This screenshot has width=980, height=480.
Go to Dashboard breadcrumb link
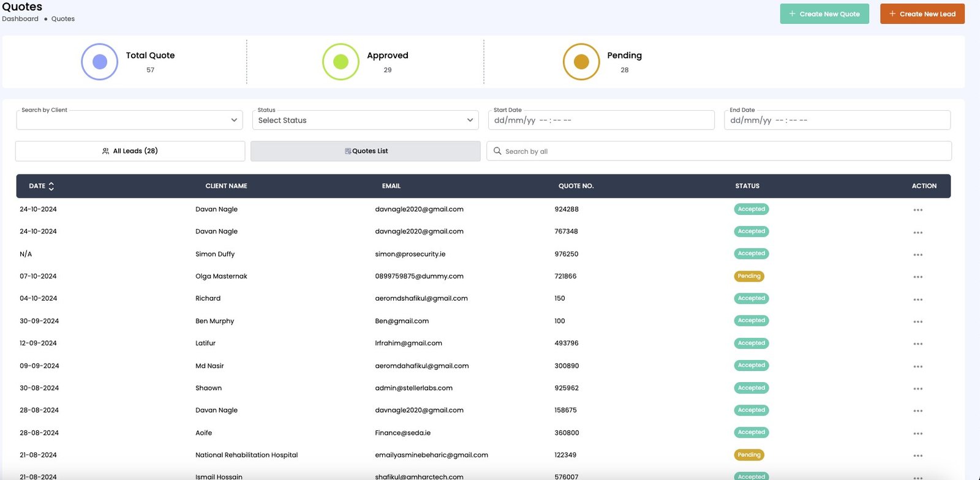(20, 19)
